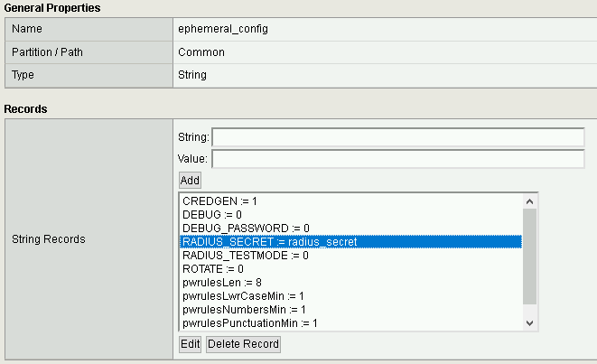Select the pwrulesPunctuationMin := 1 record
The image size is (597, 364).
point(350,323)
